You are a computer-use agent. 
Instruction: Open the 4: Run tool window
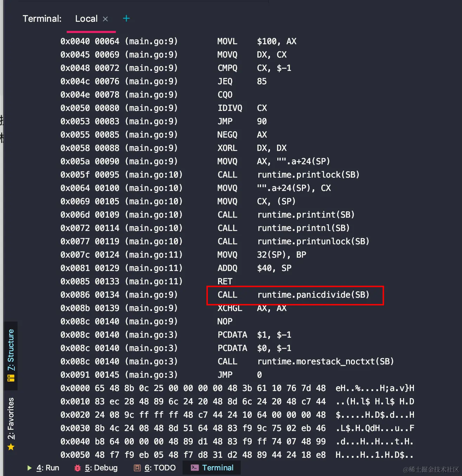pos(43,468)
